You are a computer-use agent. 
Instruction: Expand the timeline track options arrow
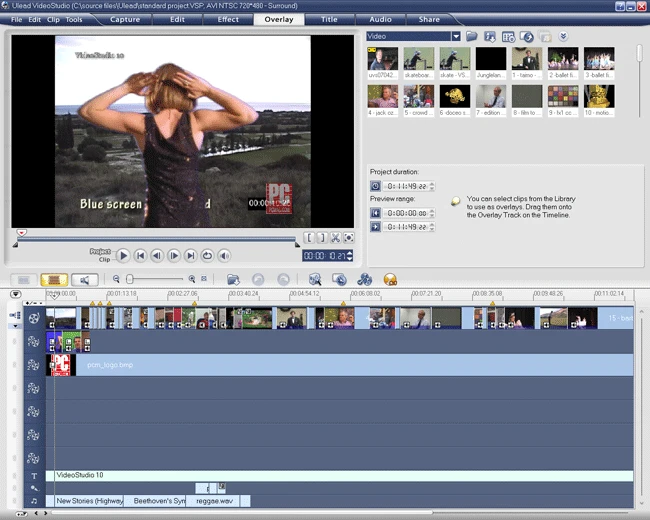coord(15,294)
